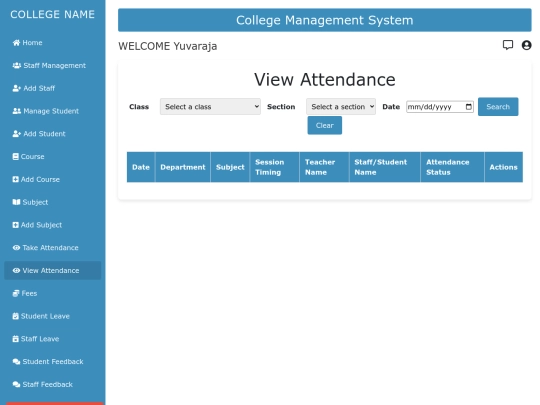Navigate to Take Attendance label

click(50, 248)
